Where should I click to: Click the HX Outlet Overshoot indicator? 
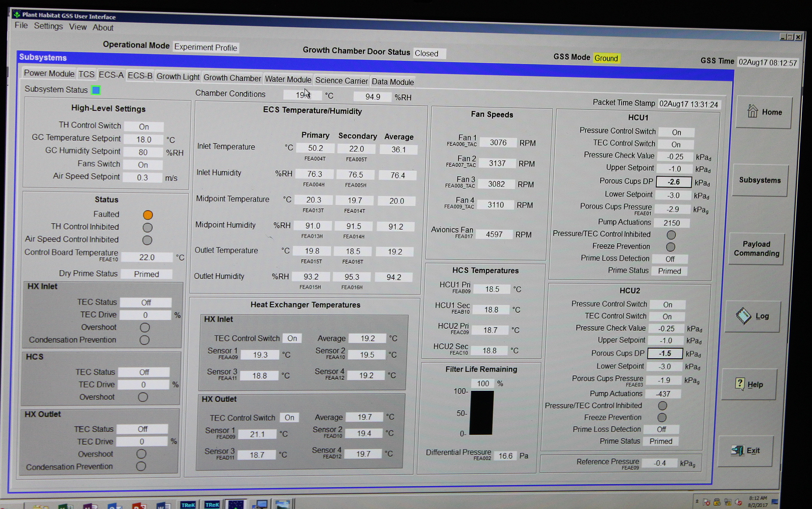pyautogui.click(x=141, y=454)
